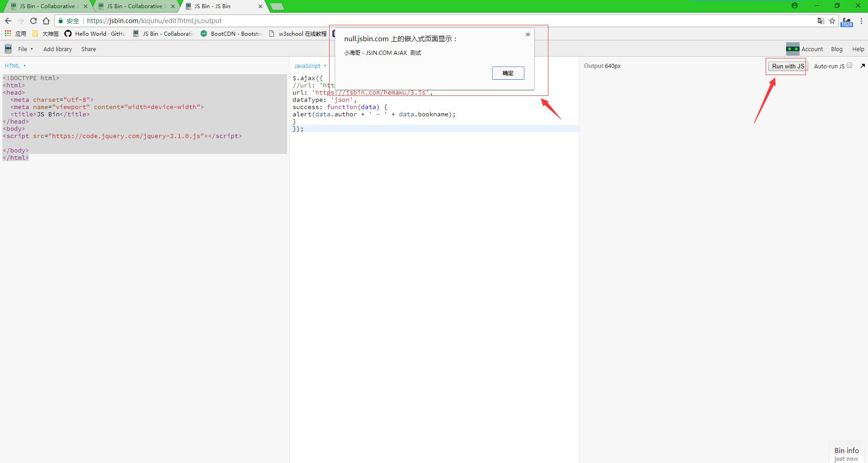Close the first JS Bin - Collaborative tab
The height and width of the screenshot is (463, 868).
[86, 6]
